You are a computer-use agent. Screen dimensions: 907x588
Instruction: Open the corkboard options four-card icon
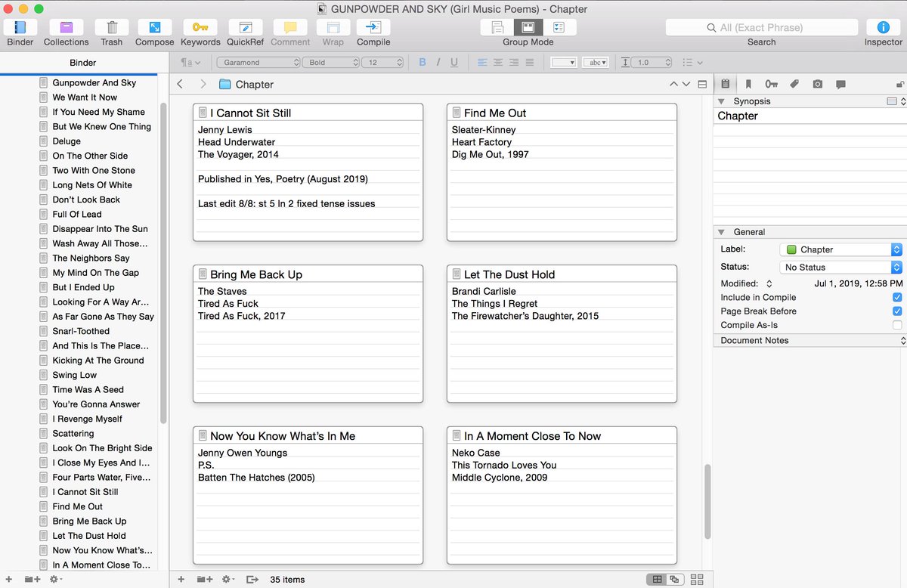pos(697,580)
